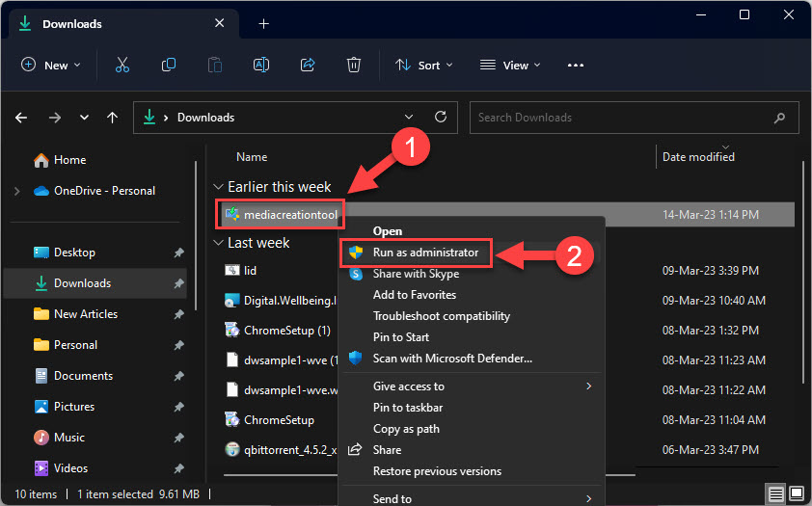This screenshot has height=506, width=812.
Task: Unpin Desktop from quick access
Action: pyautogui.click(x=178, y=253)
